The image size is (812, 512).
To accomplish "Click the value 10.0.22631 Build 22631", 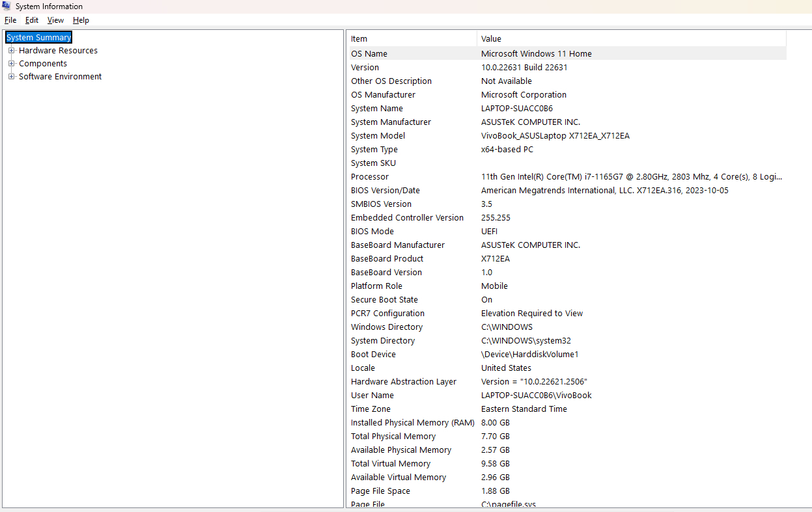I will pos(524,68).
